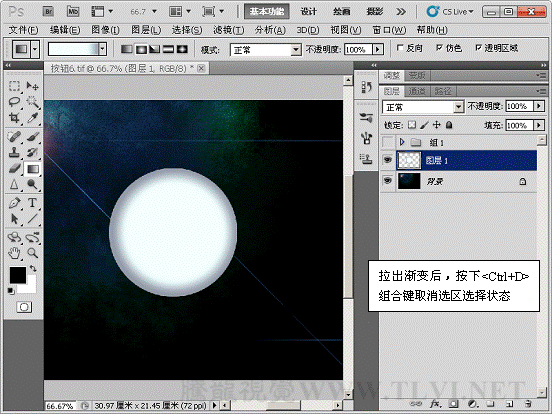This screenshot has height=414, width=552.
Task: Open the layer opacity slider arrow
Action: pyautogui.click(x=539, y=106)
